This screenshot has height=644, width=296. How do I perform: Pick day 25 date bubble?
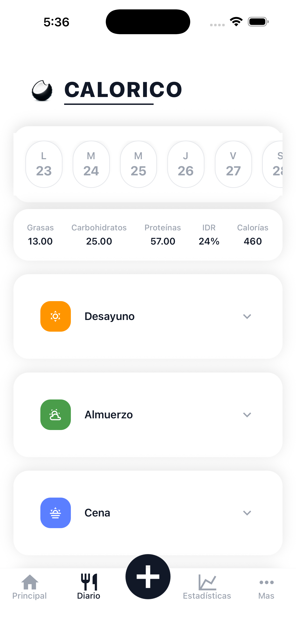coord(138,164)
